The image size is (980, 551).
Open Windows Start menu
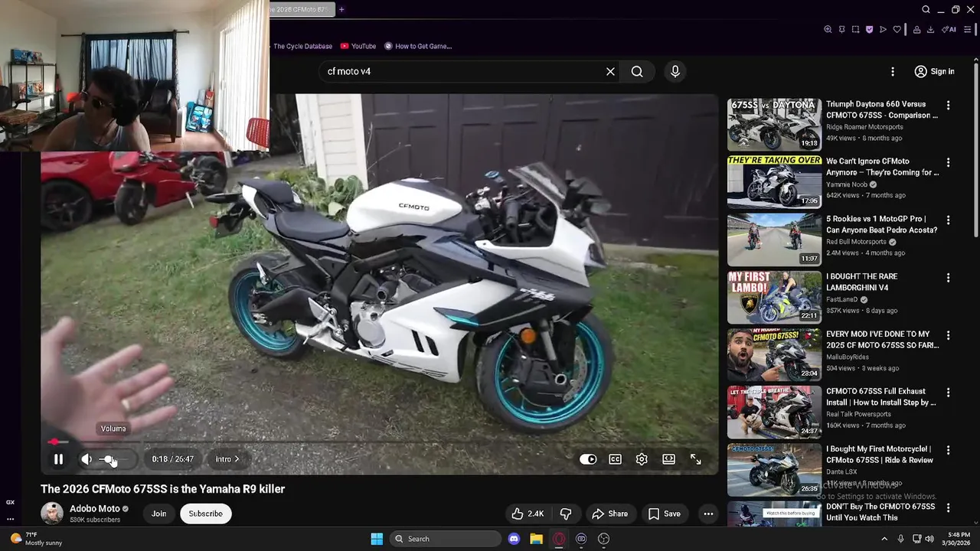click(377, 539)
